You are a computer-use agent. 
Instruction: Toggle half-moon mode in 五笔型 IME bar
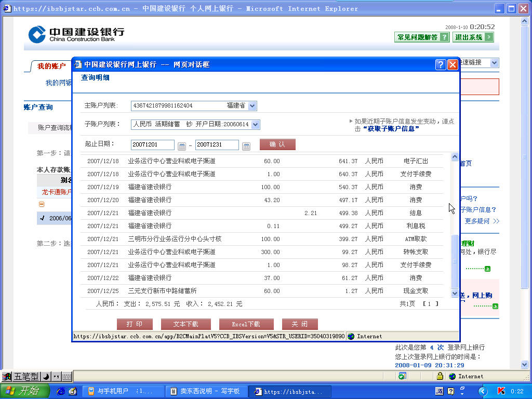pos(46,376)
